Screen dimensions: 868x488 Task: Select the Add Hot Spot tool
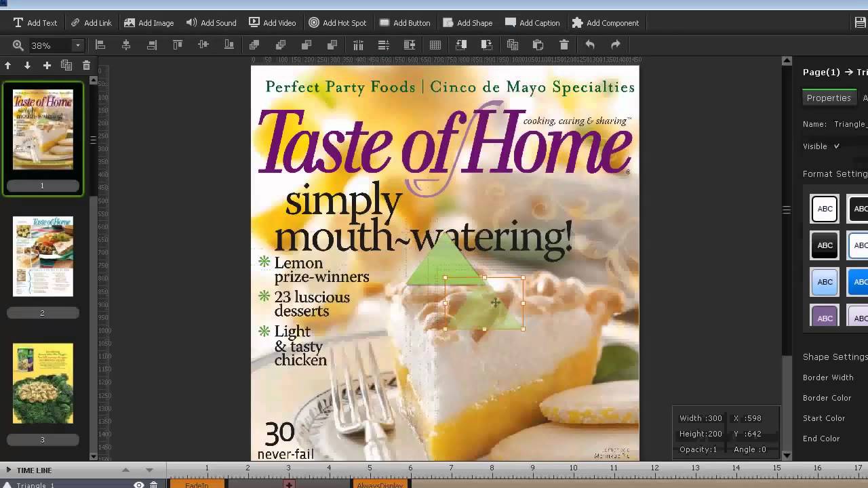click(337, 22)
